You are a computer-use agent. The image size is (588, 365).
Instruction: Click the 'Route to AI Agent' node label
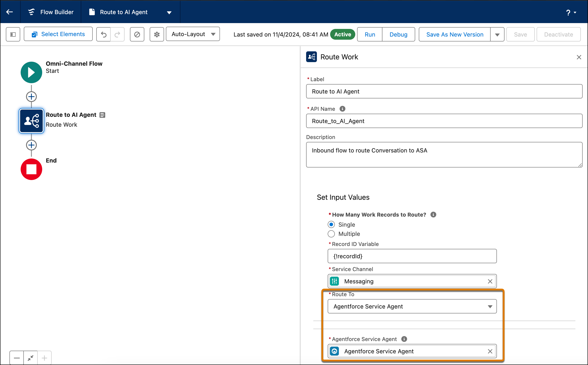(x=71, y=115)
